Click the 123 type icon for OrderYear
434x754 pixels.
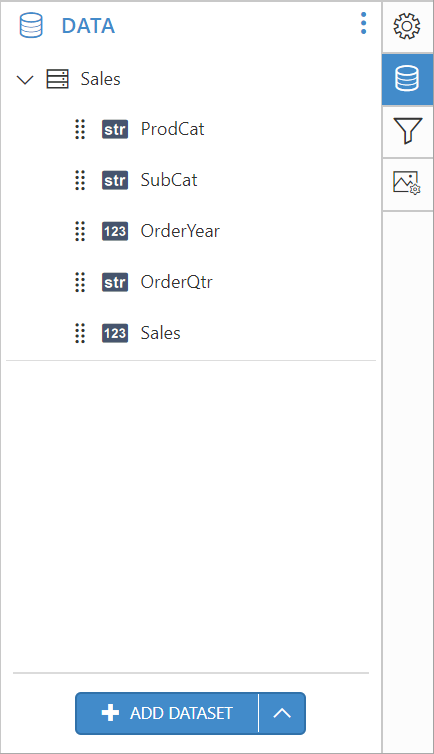click(115, 231)
